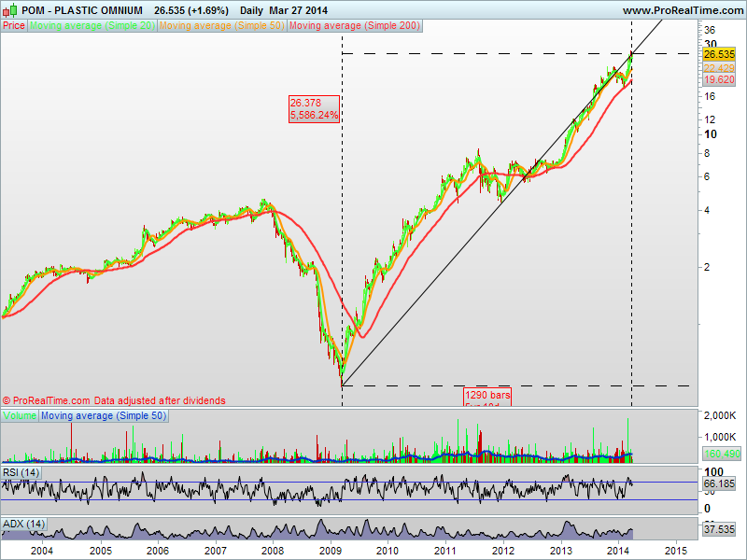Click the volume Moving average (Simple 50) label
The image size is (747, 560).
(104, 415)
